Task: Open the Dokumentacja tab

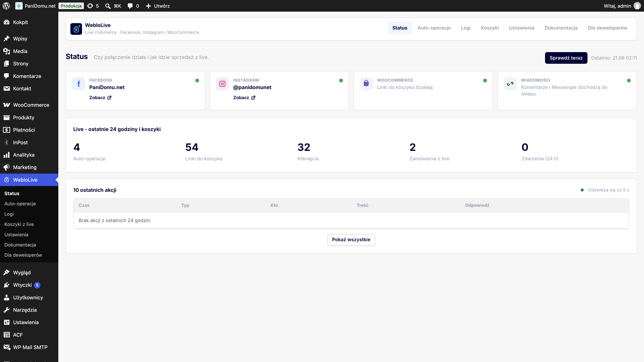Action: [x=561, y=28]
